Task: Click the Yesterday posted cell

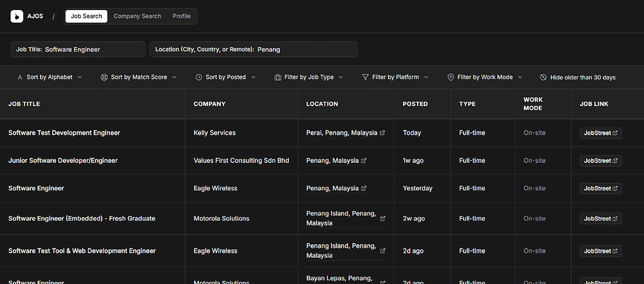Action: click(x=418, y=188)
